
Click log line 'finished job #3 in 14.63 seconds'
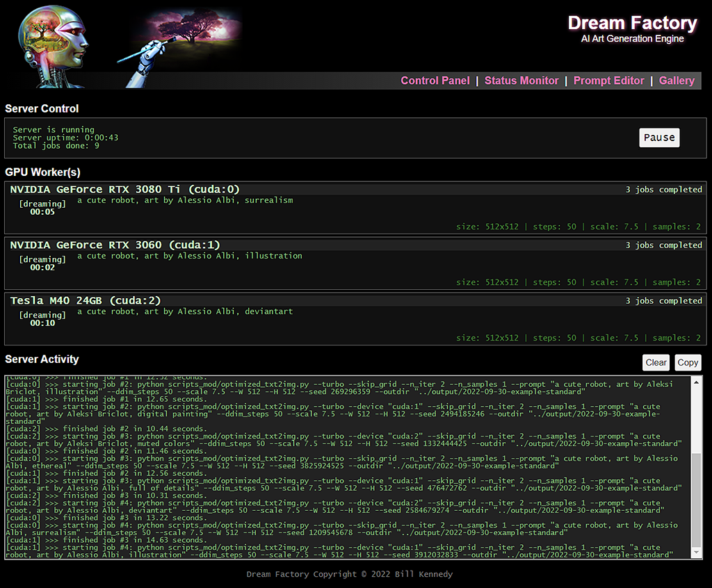(106, 540)
